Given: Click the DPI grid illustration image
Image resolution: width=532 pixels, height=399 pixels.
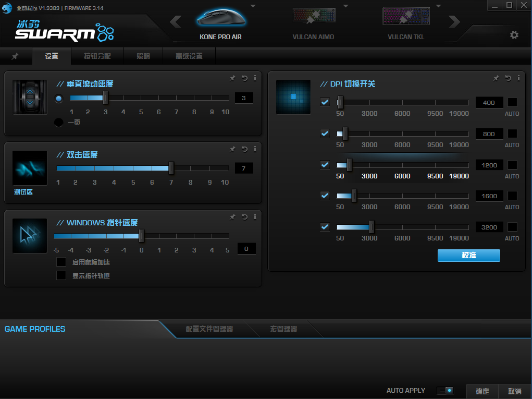Looking at the screenshot, I should pyautogui.click(x=293, y=97).
